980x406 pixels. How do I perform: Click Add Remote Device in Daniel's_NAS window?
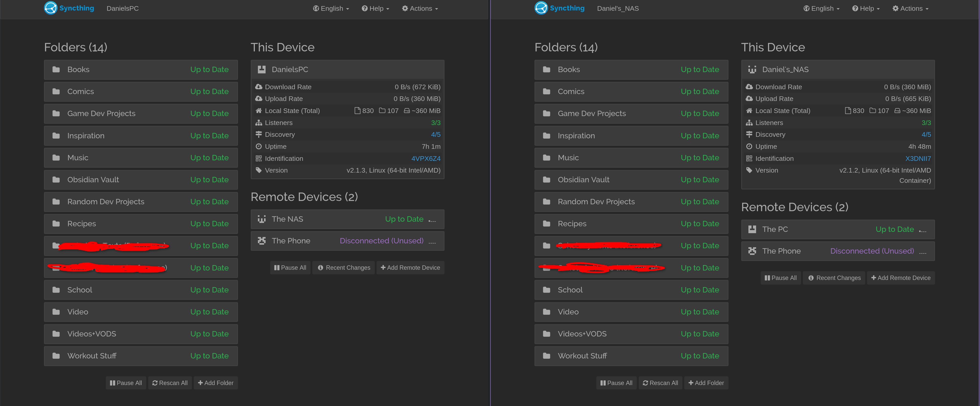click(901, 278)
